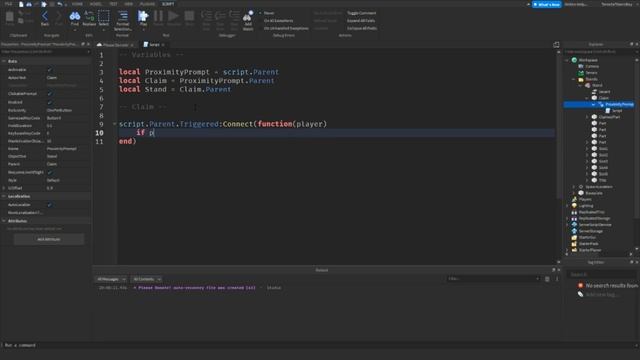Click the Output filter field
Image resolution: width=640 pixels, height=360 pixels.
(493, 279)
